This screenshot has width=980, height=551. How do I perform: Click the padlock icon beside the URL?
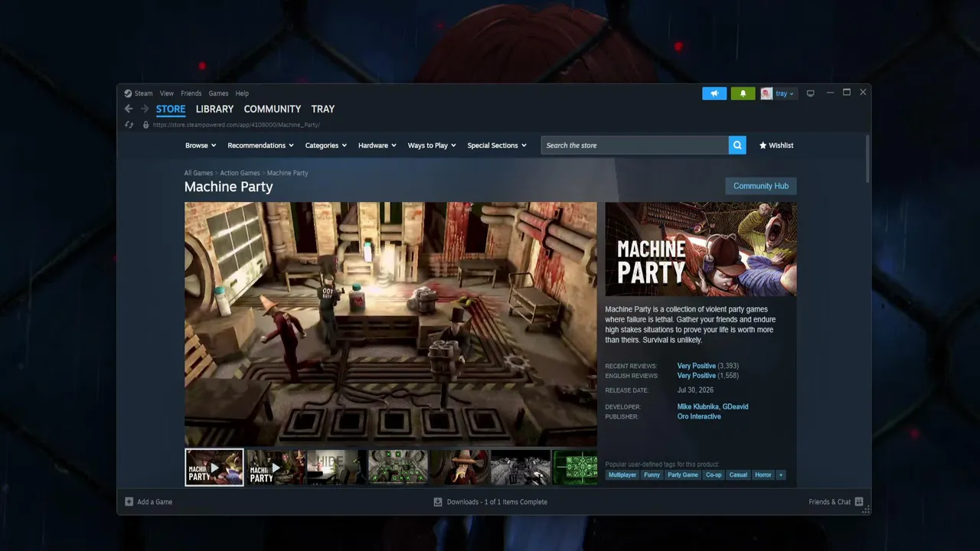pos(145,125)
